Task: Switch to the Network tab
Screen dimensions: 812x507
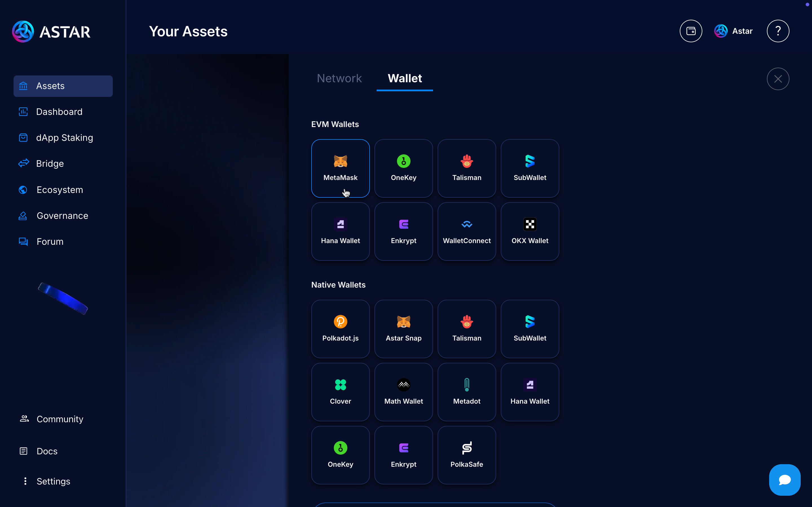Action: 339,79
